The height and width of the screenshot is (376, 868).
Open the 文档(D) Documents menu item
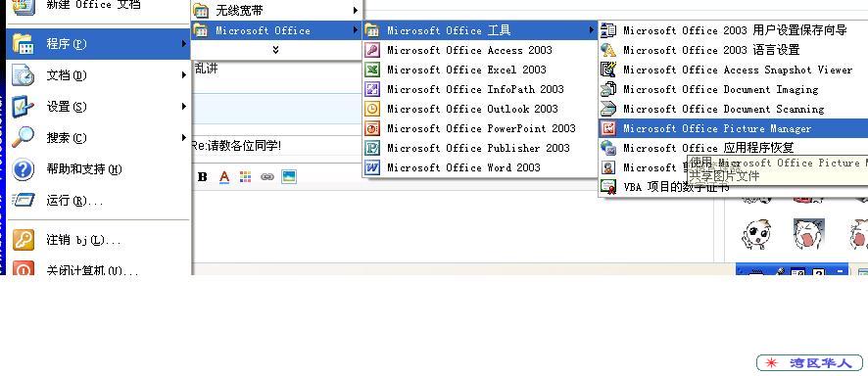coord(99,75)
